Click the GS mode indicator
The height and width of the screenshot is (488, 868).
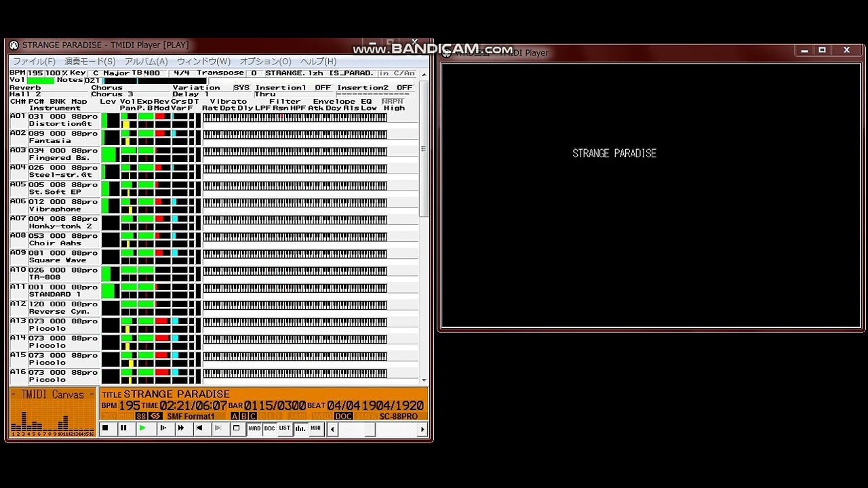coord(155,416)
